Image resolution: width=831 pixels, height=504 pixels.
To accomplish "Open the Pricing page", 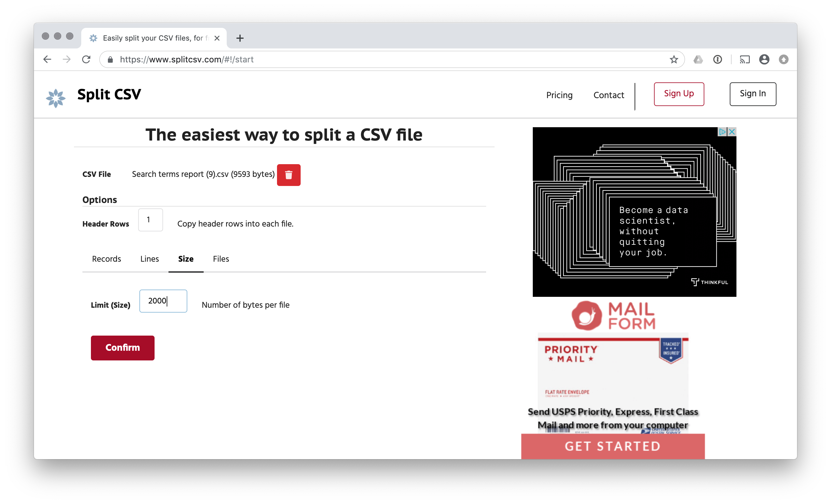I will tap(559, 95).
